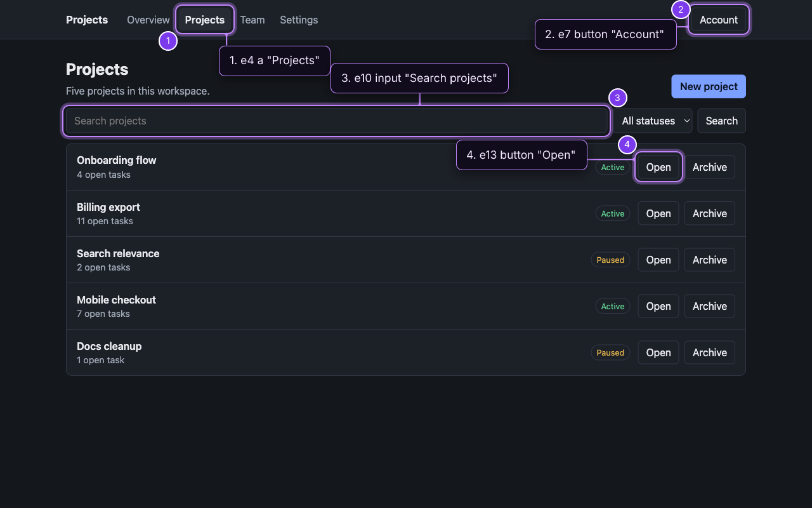
Task: Select the "Mobile checkout" project title
Action: click(x=116, y=300)
